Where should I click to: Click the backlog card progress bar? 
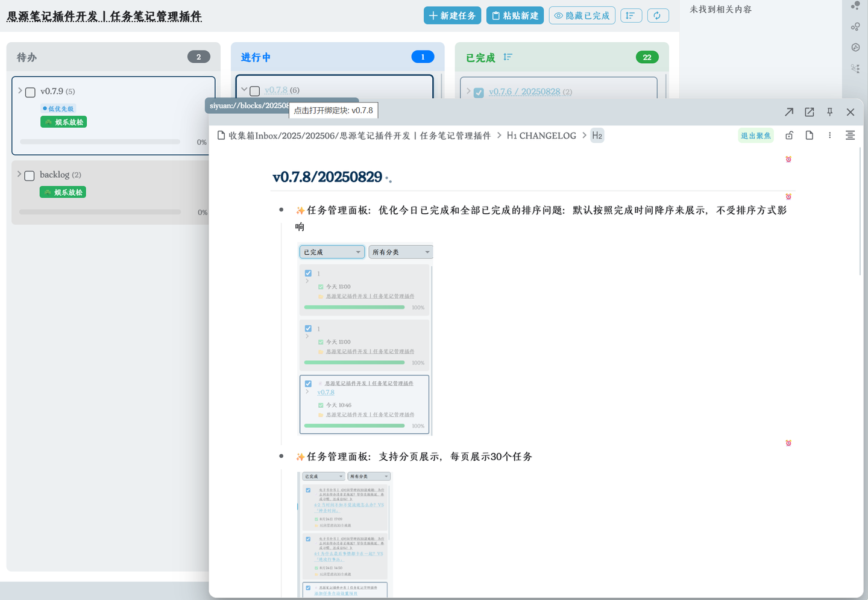click(x=100, y=212)
